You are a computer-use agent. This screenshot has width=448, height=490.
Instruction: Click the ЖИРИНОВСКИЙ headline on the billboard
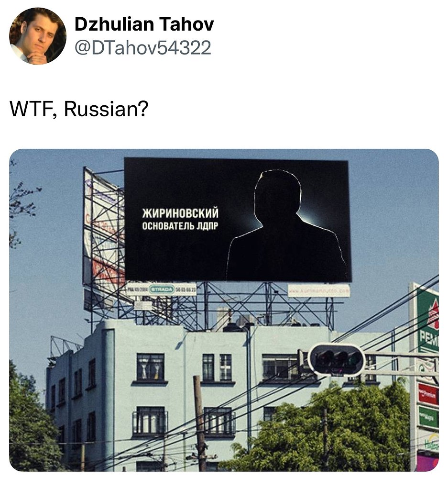coord(180,213)
